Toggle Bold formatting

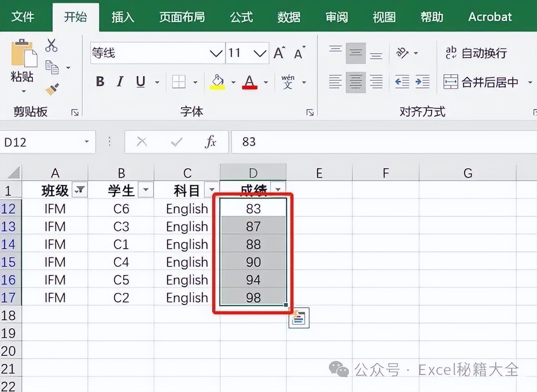[x=100, y=81]
